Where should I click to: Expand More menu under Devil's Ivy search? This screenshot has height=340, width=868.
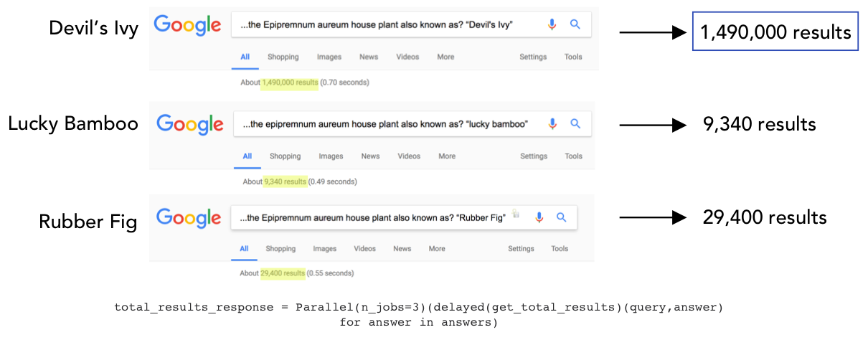click(445, 57)
